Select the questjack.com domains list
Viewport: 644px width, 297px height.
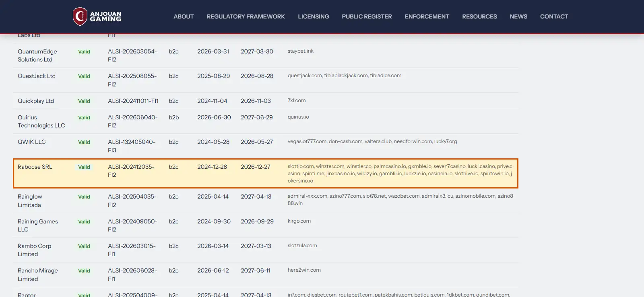click(x=345, y=76)
